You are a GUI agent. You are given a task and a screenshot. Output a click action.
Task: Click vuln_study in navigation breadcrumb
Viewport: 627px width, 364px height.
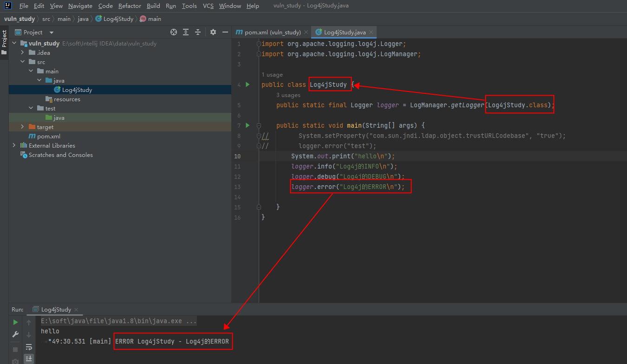coord(20,19)
